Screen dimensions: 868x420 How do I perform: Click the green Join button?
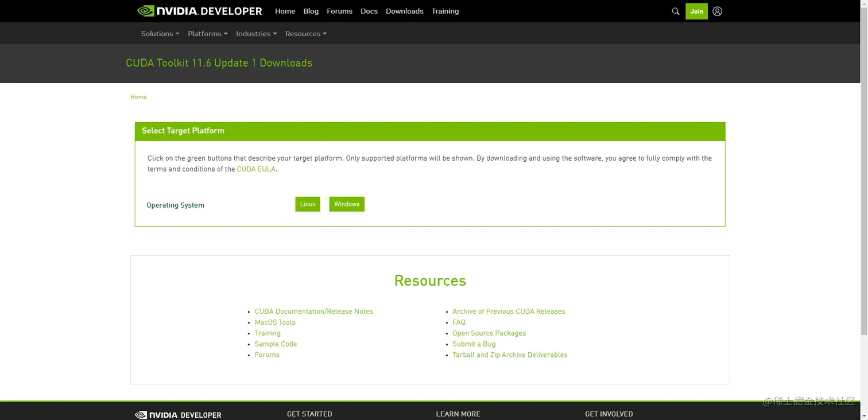[x=696, y=11]
